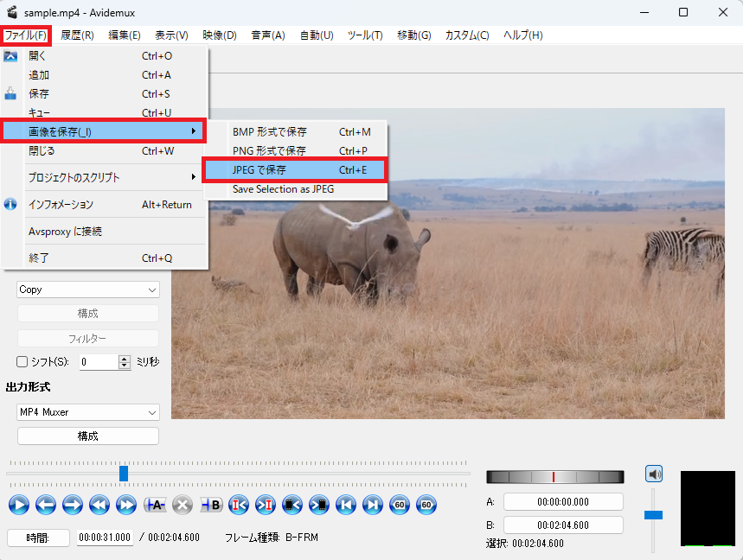This screenshot has width=743, height=560.
Task: Click the 構成 button under MP4 Muxer
Action: pyautogui.click(x=88, y=436)
